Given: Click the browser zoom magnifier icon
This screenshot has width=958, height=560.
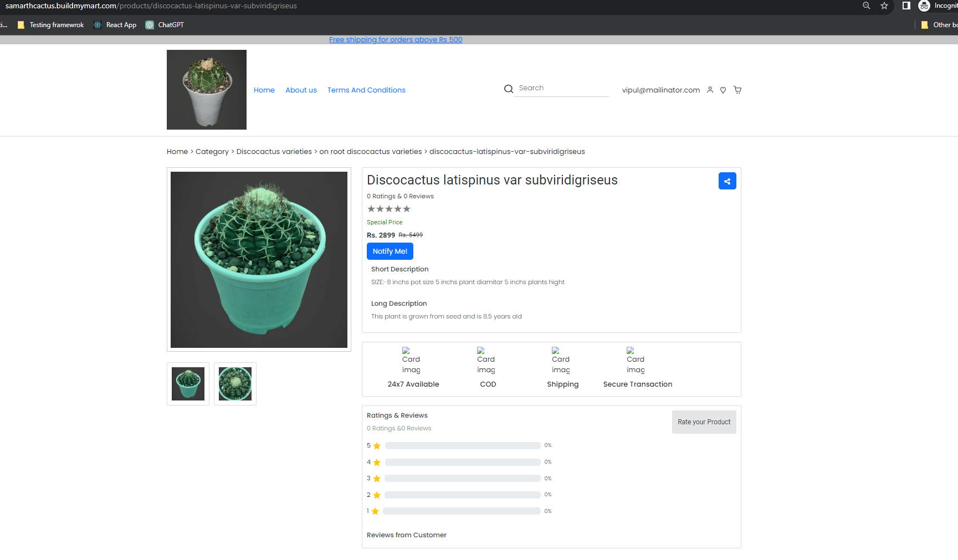Looking at the screenshot, I should tap(867, 6).
